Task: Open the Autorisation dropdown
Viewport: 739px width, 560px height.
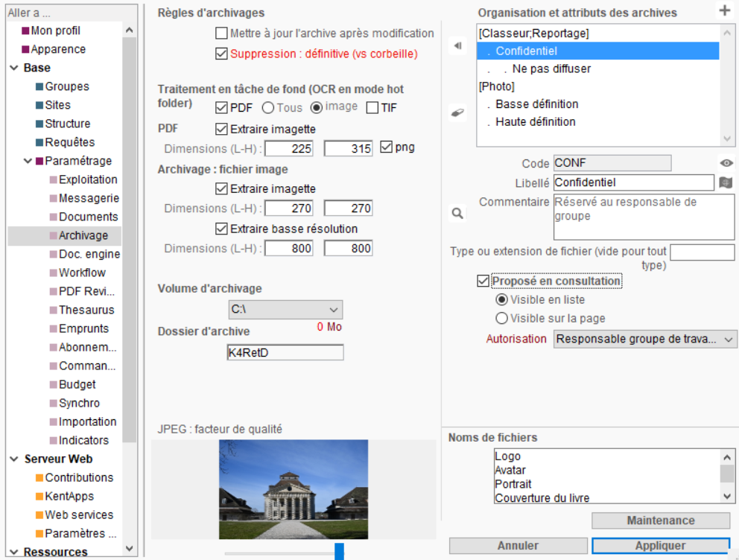Action: [x=645, y=339]
